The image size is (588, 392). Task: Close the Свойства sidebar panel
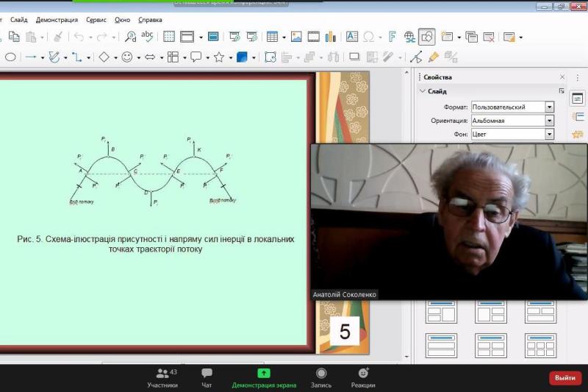pos(562,77)
